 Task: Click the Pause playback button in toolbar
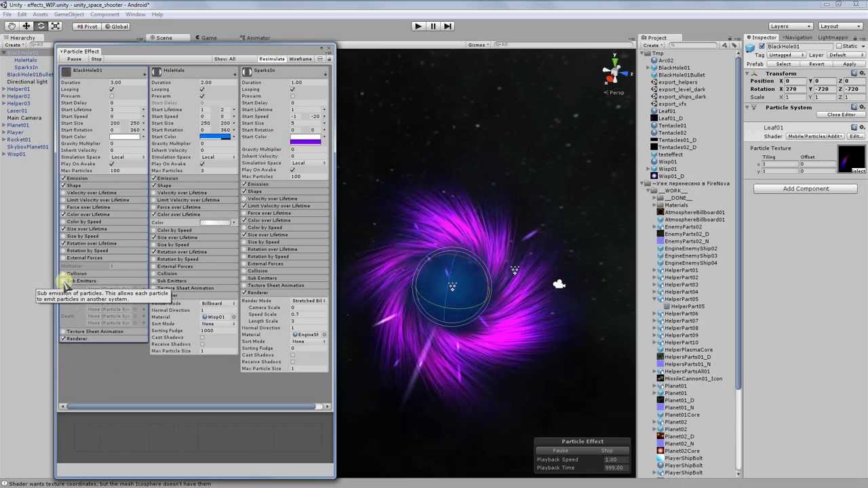(x=433, y=26)
